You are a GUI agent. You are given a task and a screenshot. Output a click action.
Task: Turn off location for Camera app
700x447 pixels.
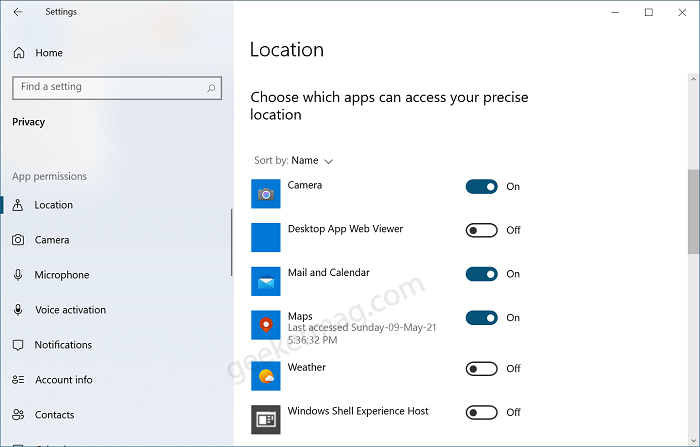click(481, 187)
